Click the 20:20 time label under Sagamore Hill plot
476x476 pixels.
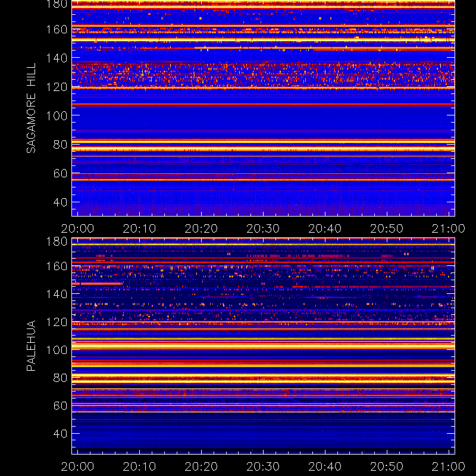201,228
